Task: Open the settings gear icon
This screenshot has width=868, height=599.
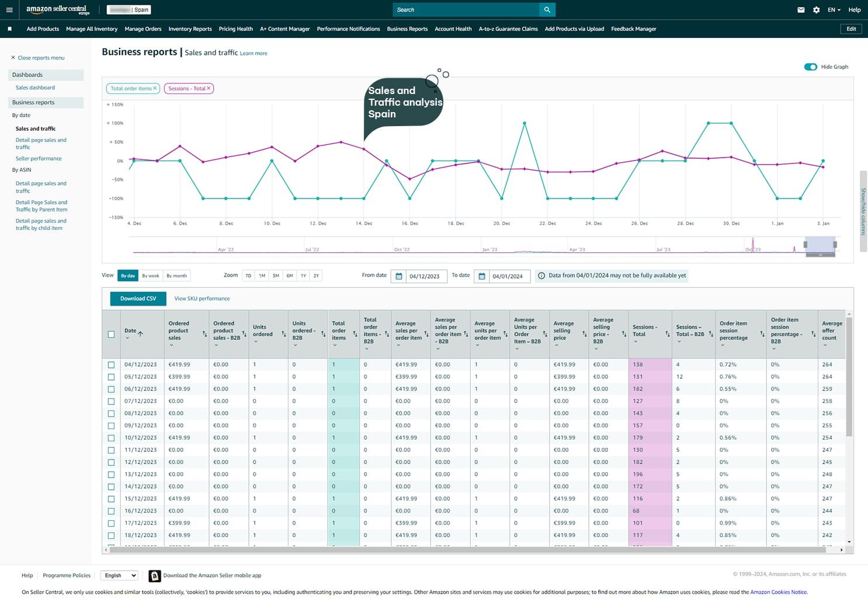Action: tap(816, 10)
